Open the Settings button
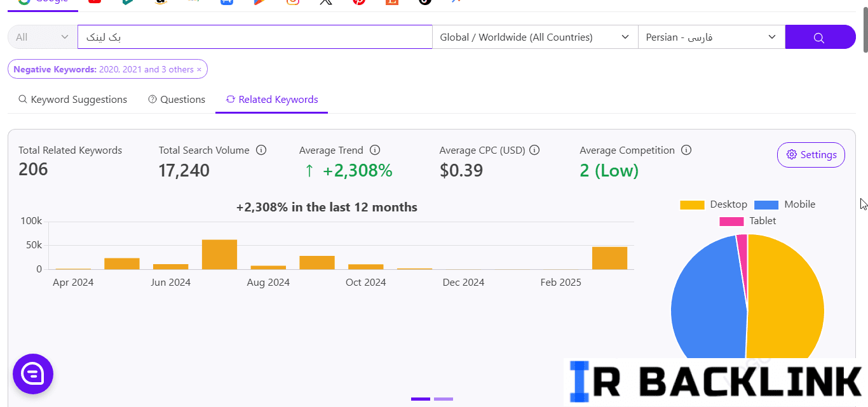Image resolution: width=868 pixels, height=407 pixels. 811,155
